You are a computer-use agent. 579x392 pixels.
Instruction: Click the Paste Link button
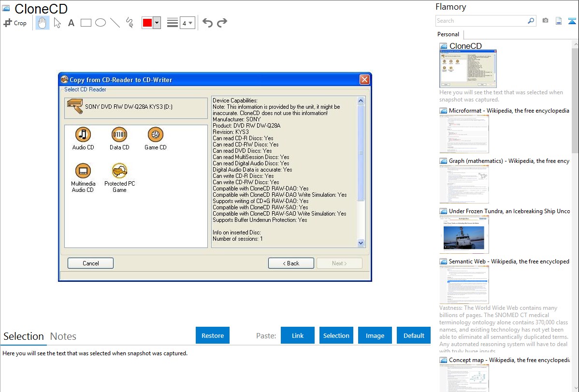pos(298,335)
